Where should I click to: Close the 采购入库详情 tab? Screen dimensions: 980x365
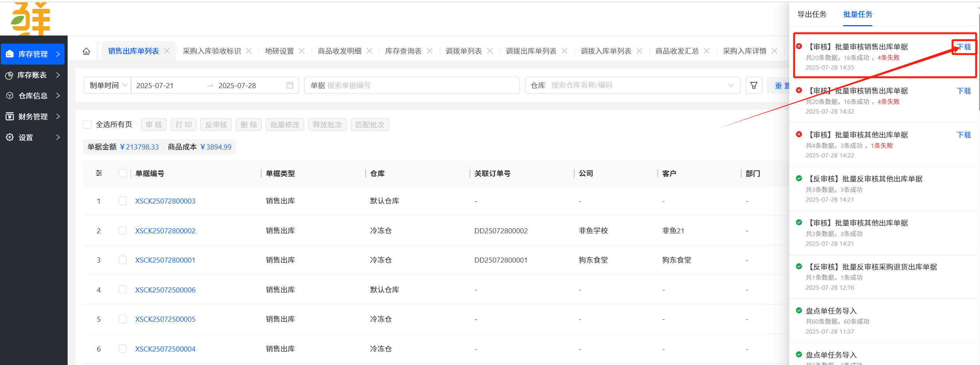point(774,51)
